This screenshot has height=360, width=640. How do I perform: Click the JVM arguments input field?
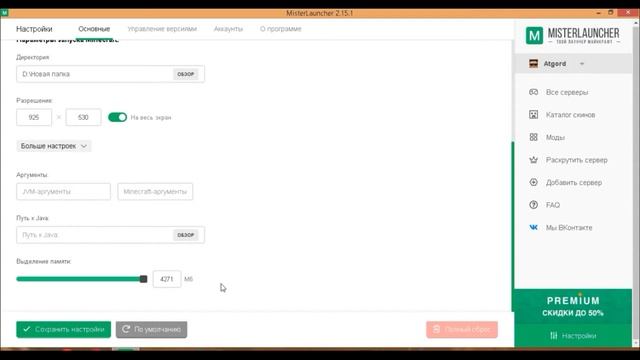[64, 192]
